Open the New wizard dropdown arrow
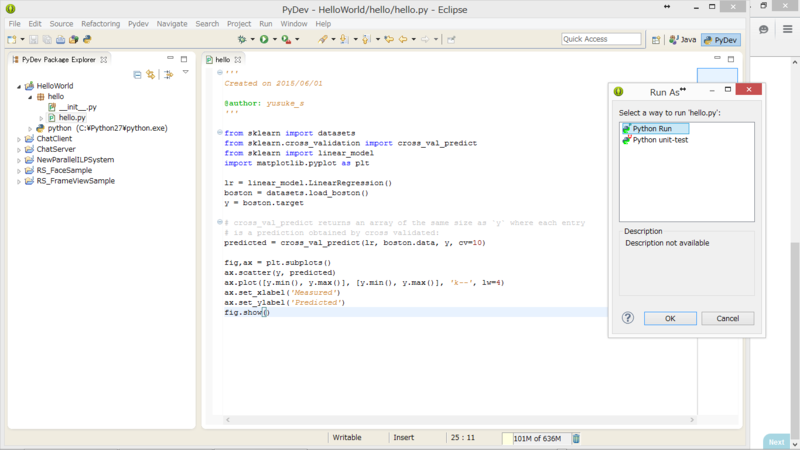The image size is (800, 450). click(x=22, y=39)
